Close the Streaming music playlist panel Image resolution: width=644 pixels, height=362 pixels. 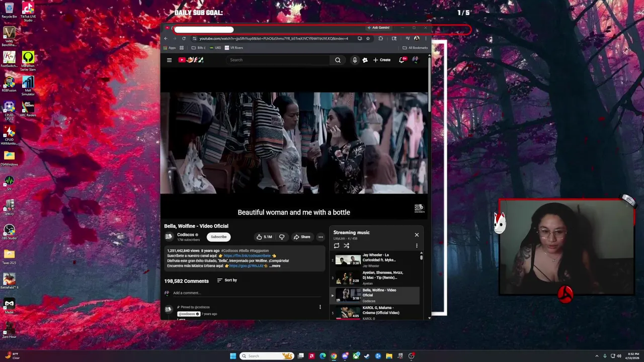coord(417,235)
